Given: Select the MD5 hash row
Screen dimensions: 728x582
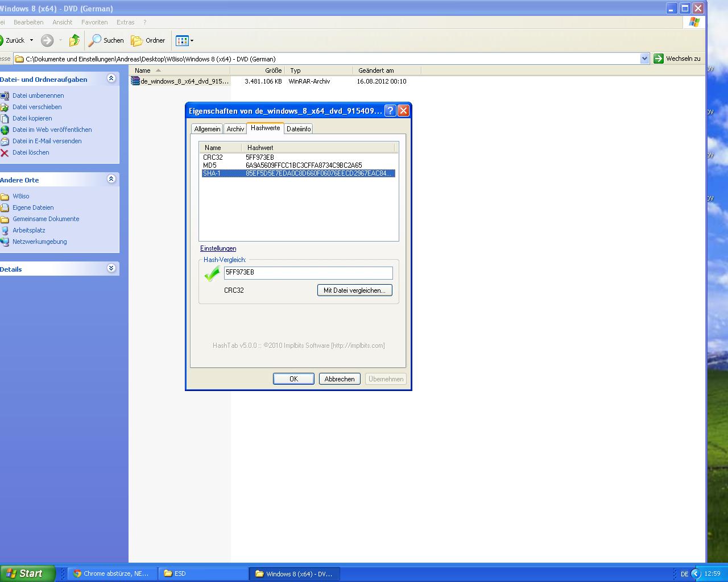Looking at the screenshot, I should pyautogui.click(x=298, y=165).
